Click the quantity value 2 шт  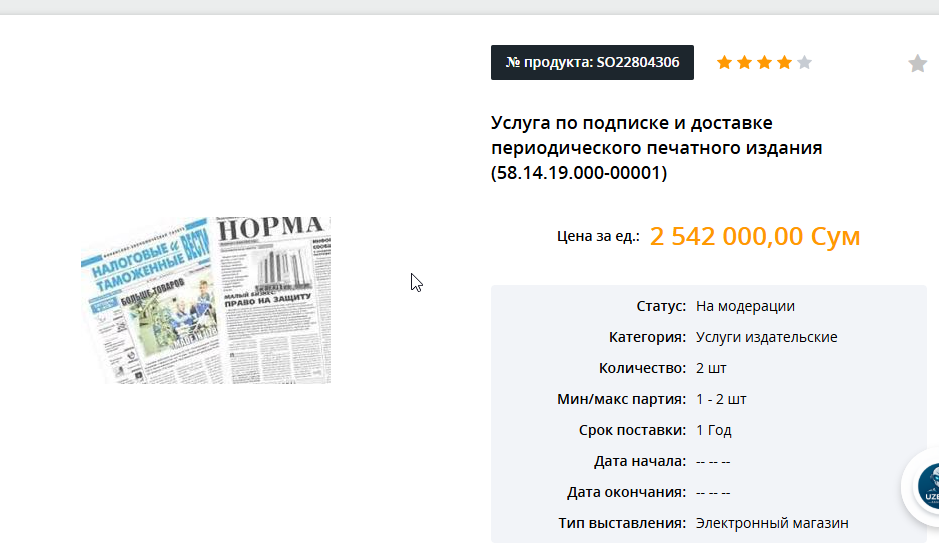click(x=711, y=368)
